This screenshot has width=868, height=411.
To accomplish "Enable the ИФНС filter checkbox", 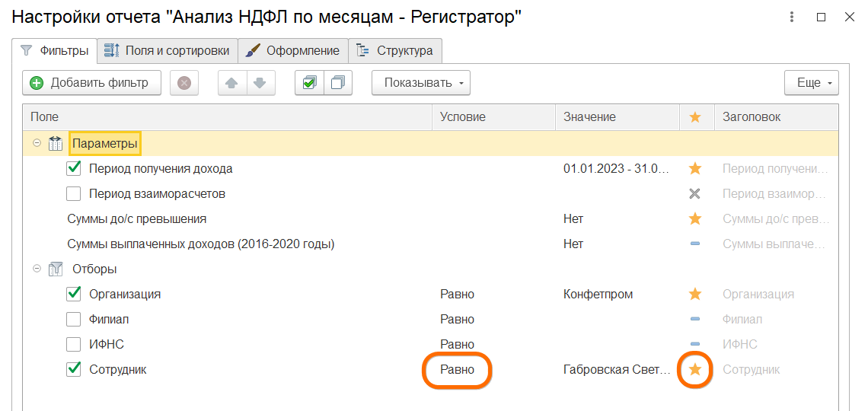I will pos(74,344).
